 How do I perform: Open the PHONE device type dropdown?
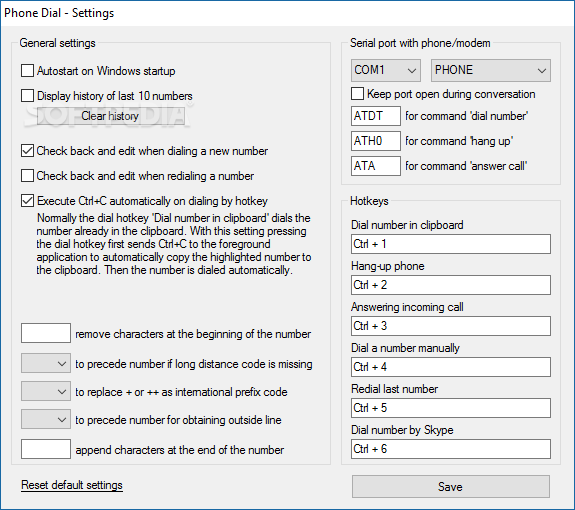(491, 70)
